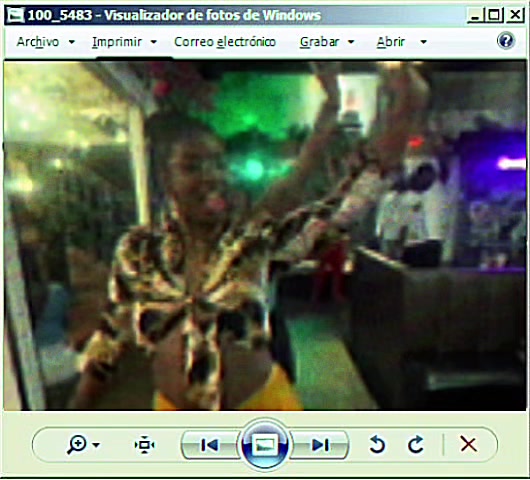Viewport: 530px width, 480px height.
Task: Go to the previous photo
Action: (x=210, y=445)
